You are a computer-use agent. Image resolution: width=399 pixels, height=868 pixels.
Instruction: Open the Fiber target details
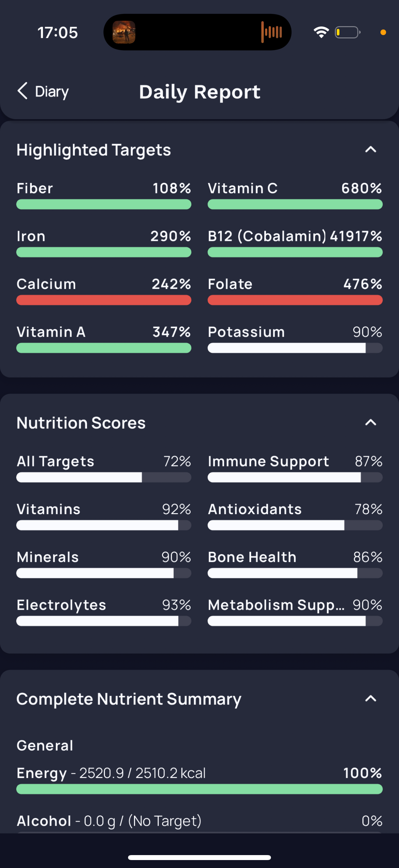click(x=104, y=195)
